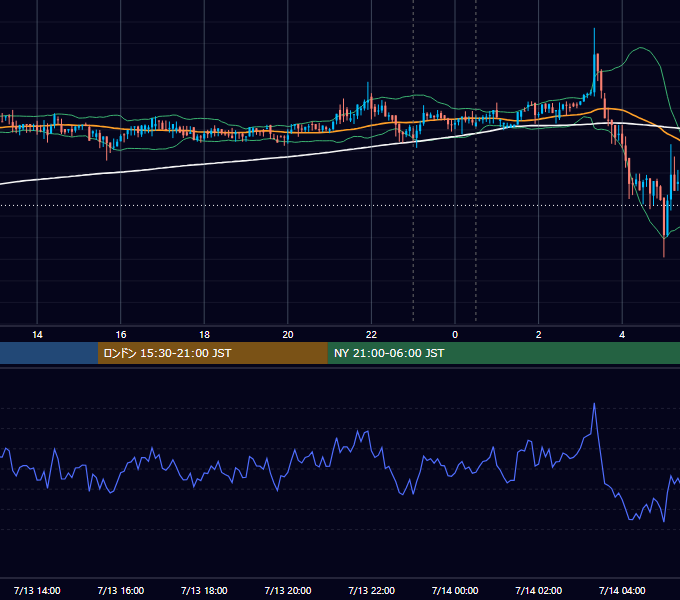Image resolution: width=680 pixels, height=600 pixels.
Task: Click the oscillator peak near 03:20
Action: (594, 404)
